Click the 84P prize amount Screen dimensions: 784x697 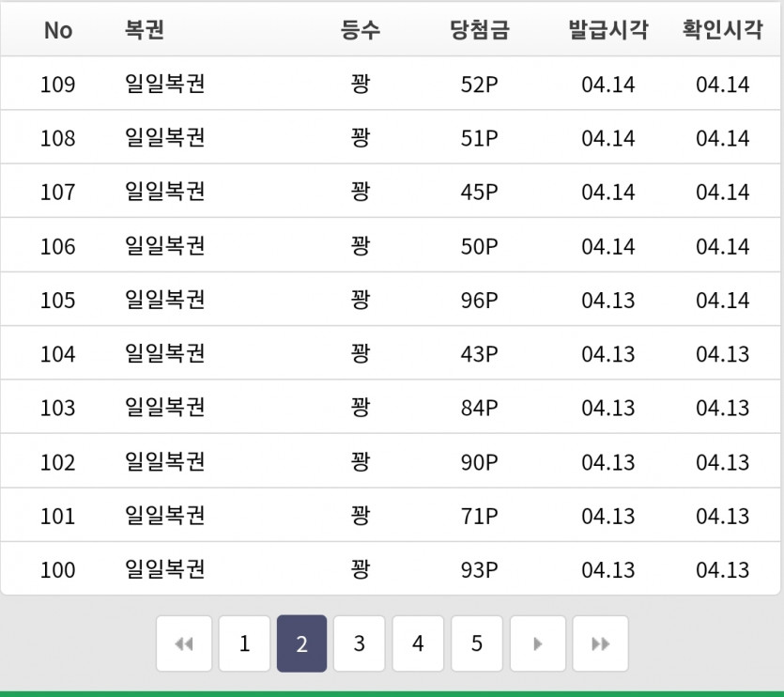coord(480,408)
